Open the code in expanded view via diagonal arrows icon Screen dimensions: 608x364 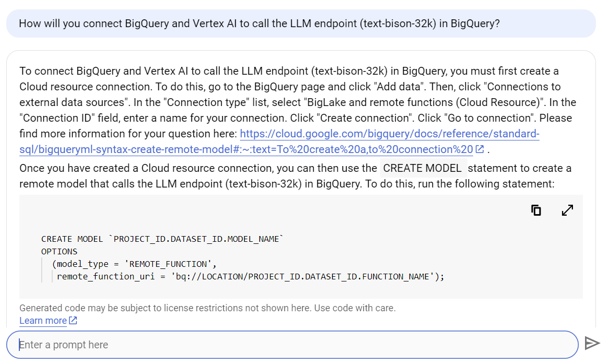(567, 210)
